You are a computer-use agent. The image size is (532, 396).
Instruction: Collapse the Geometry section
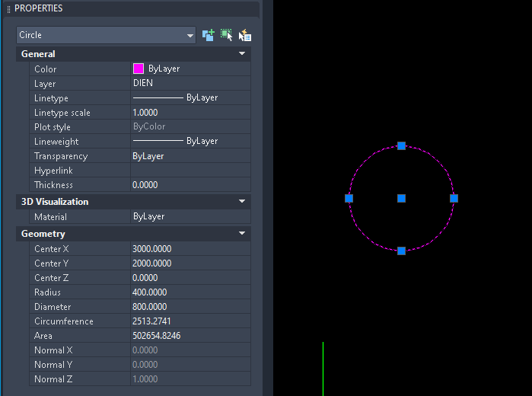pos(242,233)
